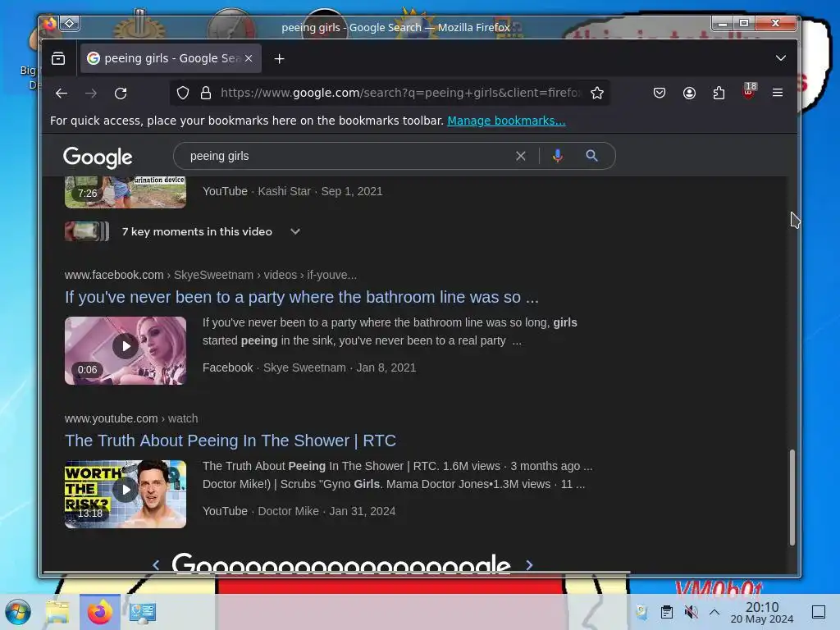Toggle the keep-on-all-desktops pin icon in titlebar
Viewport: 840px width, 630px height.
point(70,24)
